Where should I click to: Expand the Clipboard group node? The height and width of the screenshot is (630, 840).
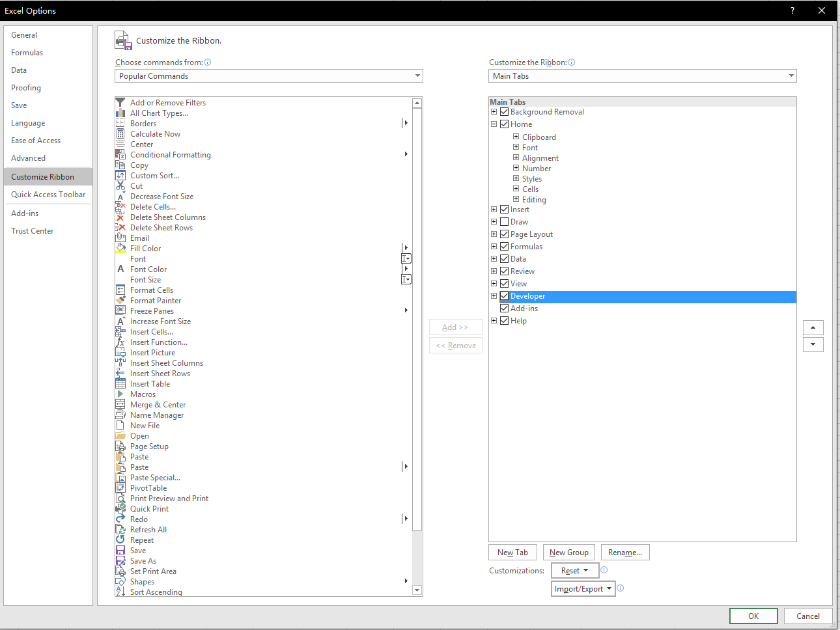pos(516,137)
